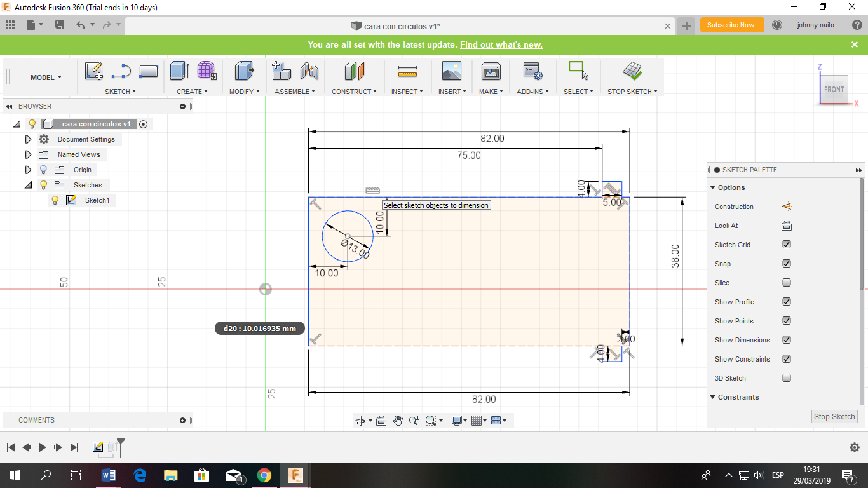Select the Rectangle sketch tool icon

[148, 71]
